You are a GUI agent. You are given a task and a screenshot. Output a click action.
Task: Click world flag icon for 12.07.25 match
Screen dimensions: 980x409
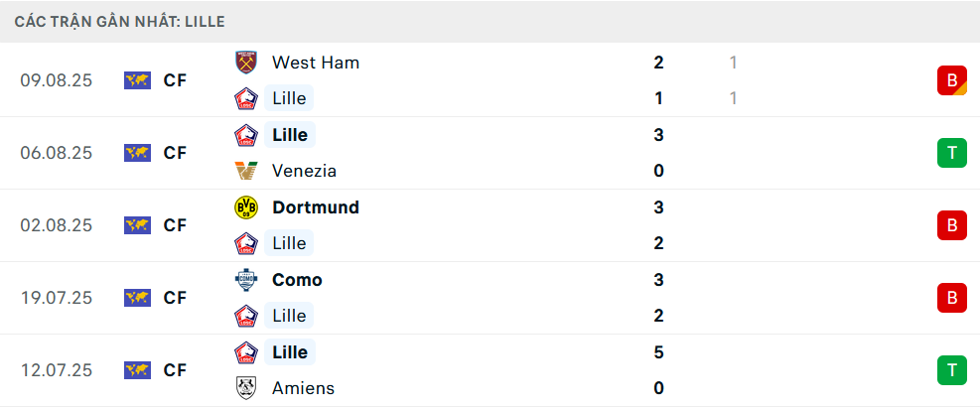[137, 370]
